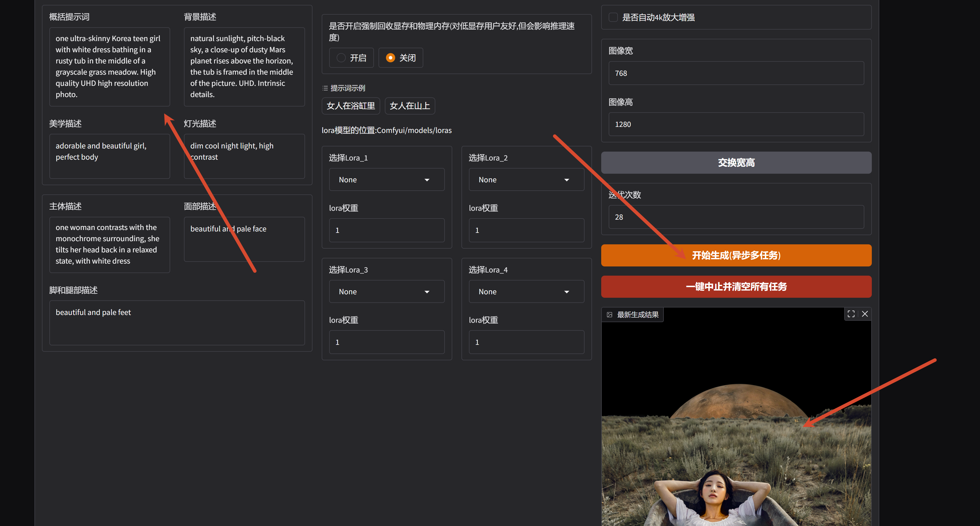980x526 pixels.
Task: Click the 提示词示例 examples header
Action: (344, 88)
